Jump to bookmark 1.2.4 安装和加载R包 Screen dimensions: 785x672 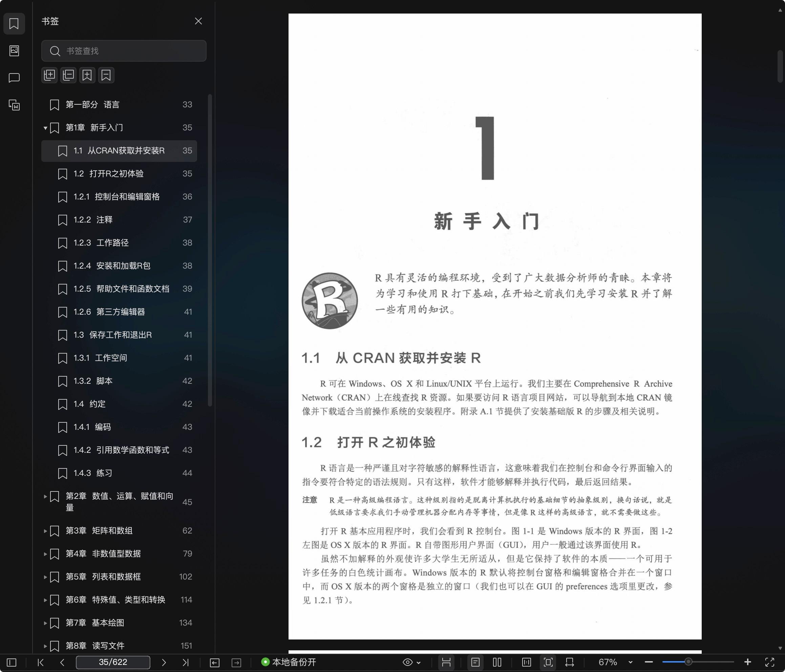pos(119,266)
